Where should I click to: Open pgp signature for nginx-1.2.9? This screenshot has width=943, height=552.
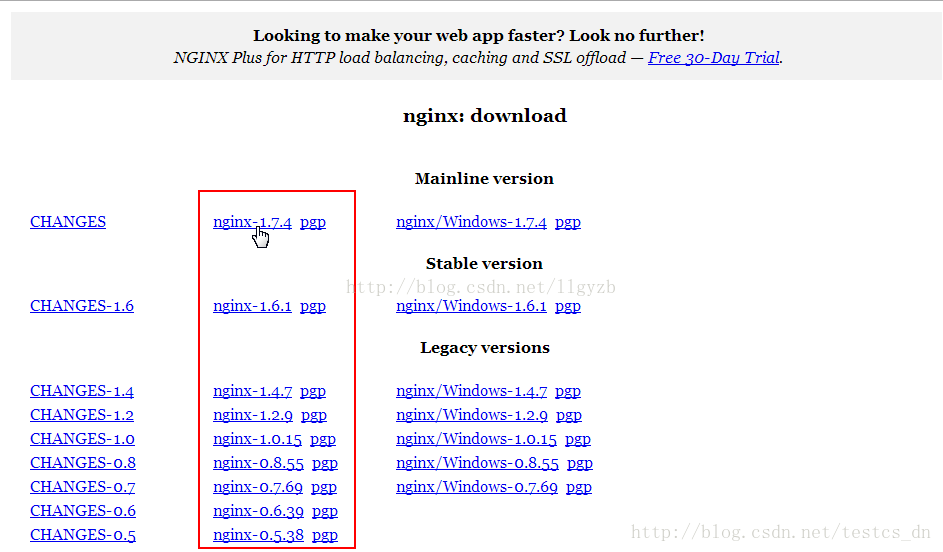(x=314, y=416)
